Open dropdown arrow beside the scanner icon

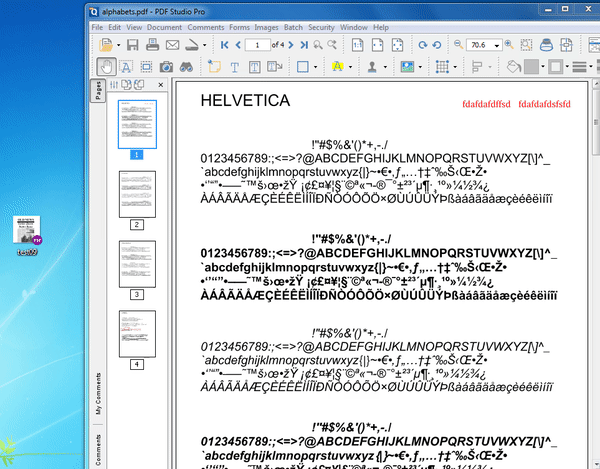(204, 45)
